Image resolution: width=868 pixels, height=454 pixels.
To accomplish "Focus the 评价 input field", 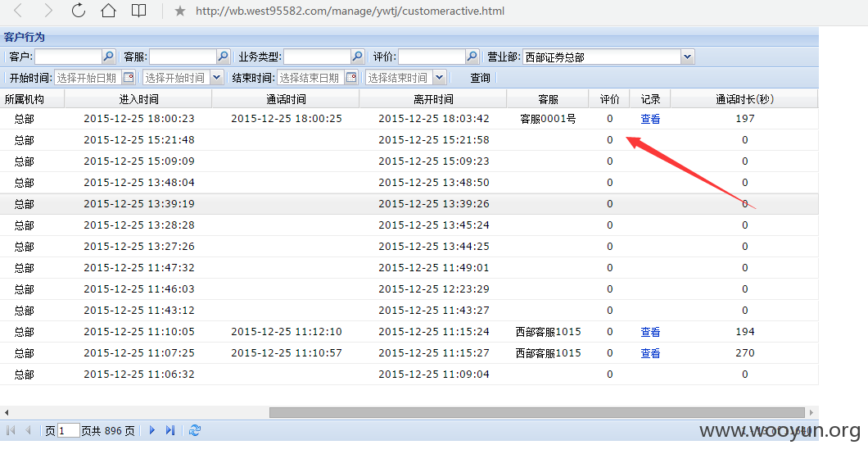I will [x=432, y=57].
